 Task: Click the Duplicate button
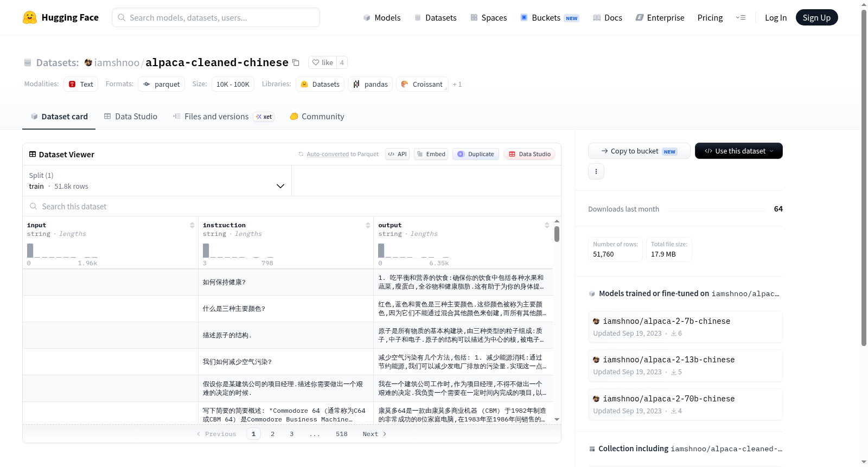[476, 154]
